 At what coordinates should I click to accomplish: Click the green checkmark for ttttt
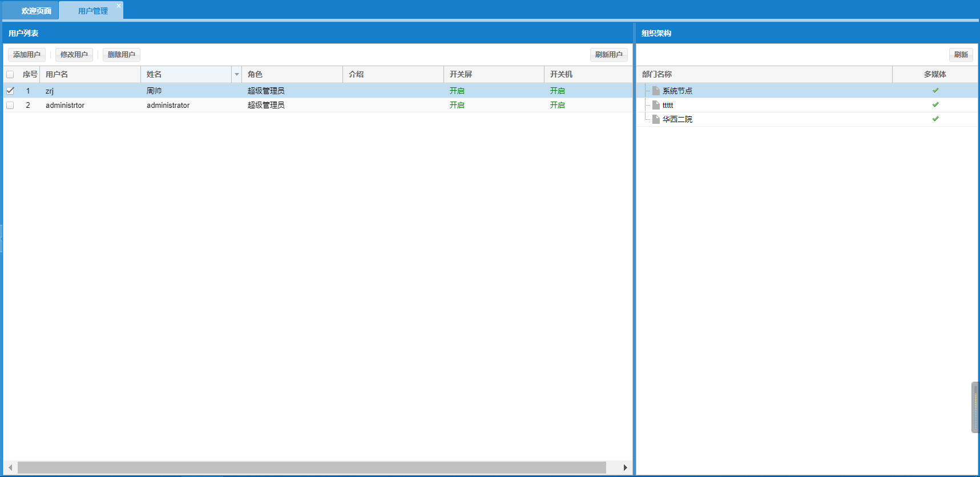click(935, 104)
